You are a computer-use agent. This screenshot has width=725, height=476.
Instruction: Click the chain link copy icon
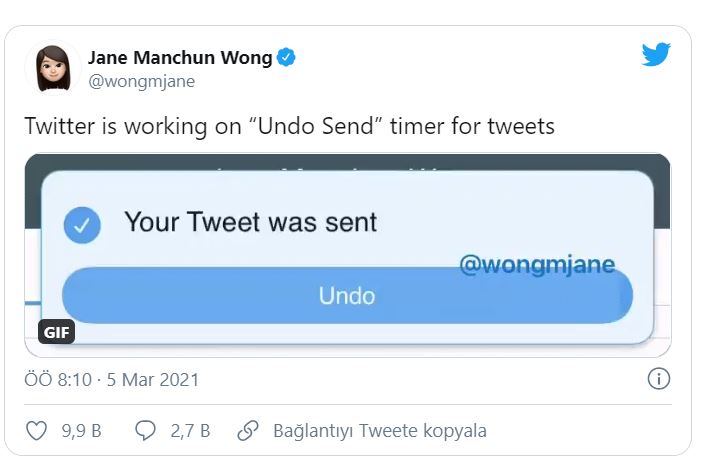(x=248, y=431)
